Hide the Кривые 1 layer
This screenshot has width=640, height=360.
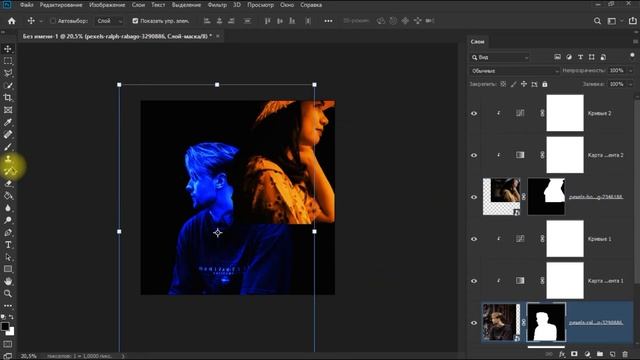474,239
